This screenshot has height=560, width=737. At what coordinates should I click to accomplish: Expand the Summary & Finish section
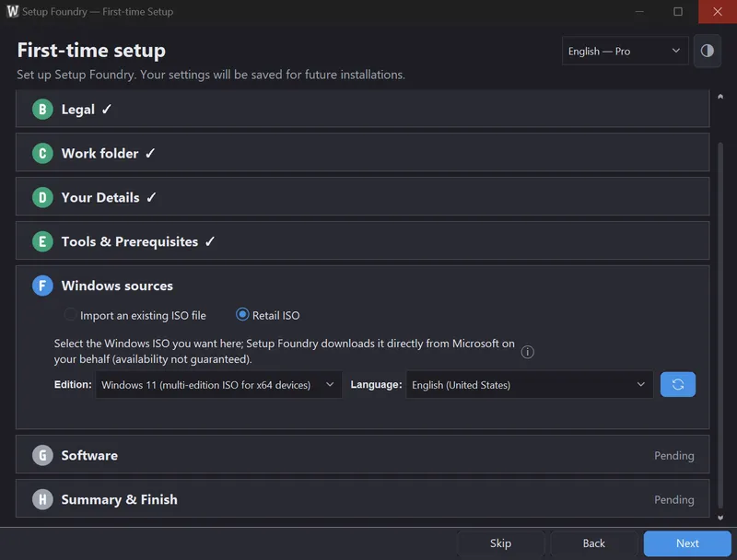click(x=362, y=498)
